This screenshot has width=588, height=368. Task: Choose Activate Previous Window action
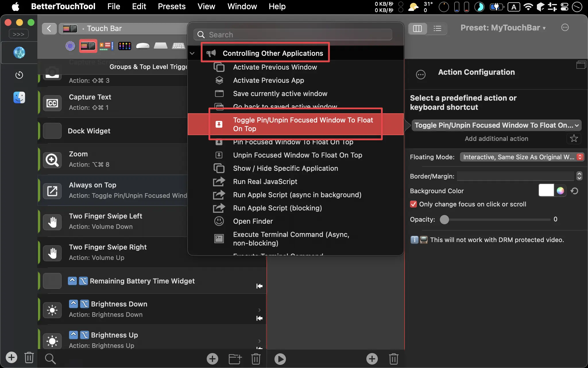[296, 67]
